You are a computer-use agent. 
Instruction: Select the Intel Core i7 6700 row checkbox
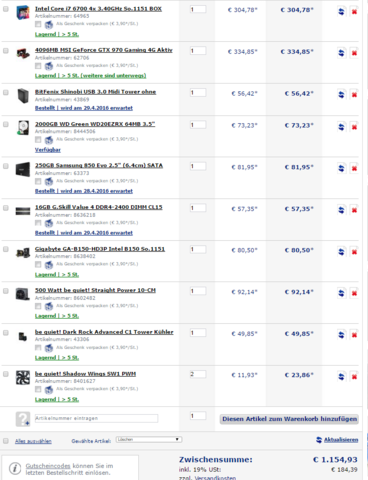[x=6, y=9]
